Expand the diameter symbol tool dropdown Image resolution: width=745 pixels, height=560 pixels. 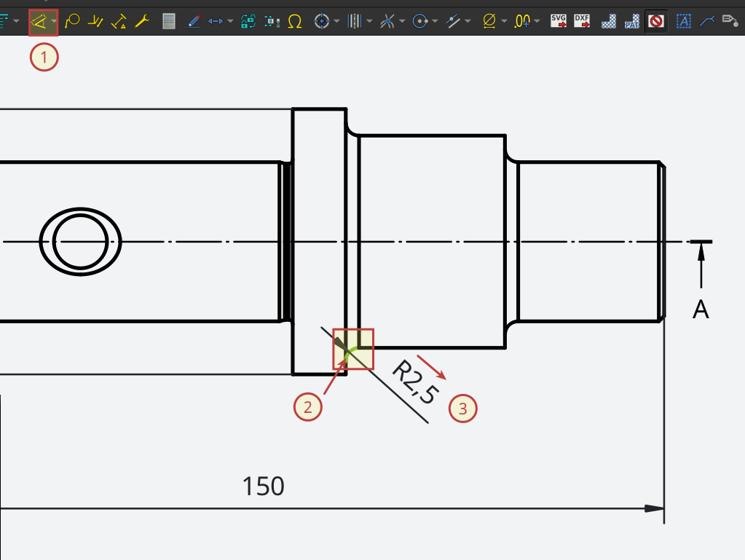504,22
